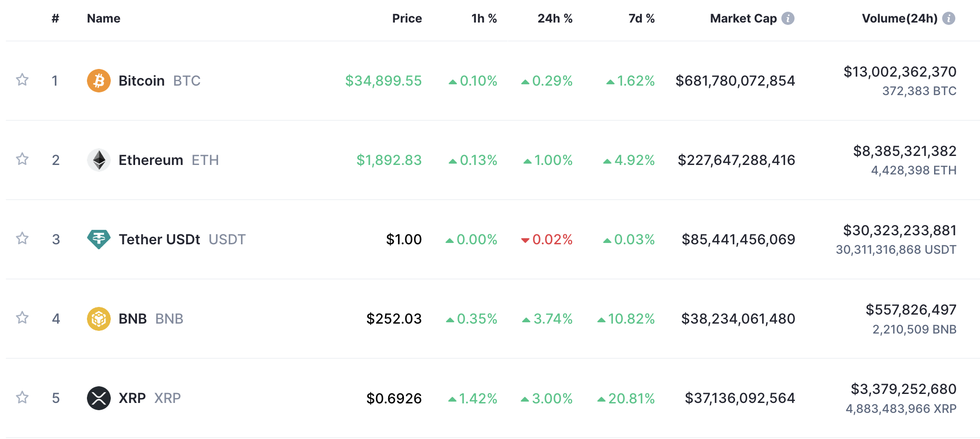Sort by the 24h % column header
Viewport: 980px width, 439px height.
tap(555, 18)
